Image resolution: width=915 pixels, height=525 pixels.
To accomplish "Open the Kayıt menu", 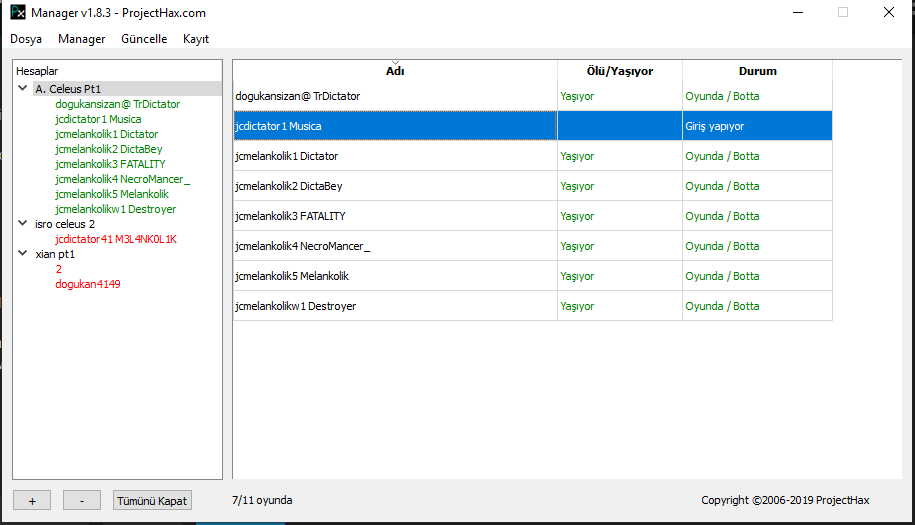I will (x=196, y=39).
